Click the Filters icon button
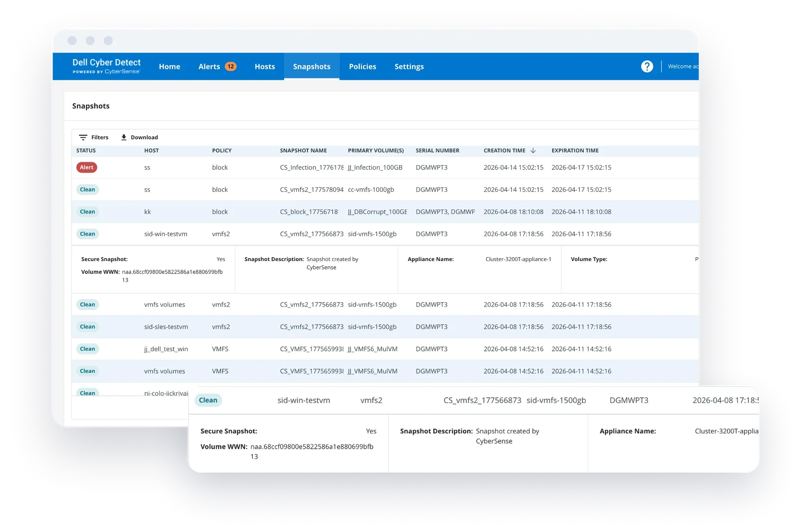 pyautogui.click(x=83, y=137)
